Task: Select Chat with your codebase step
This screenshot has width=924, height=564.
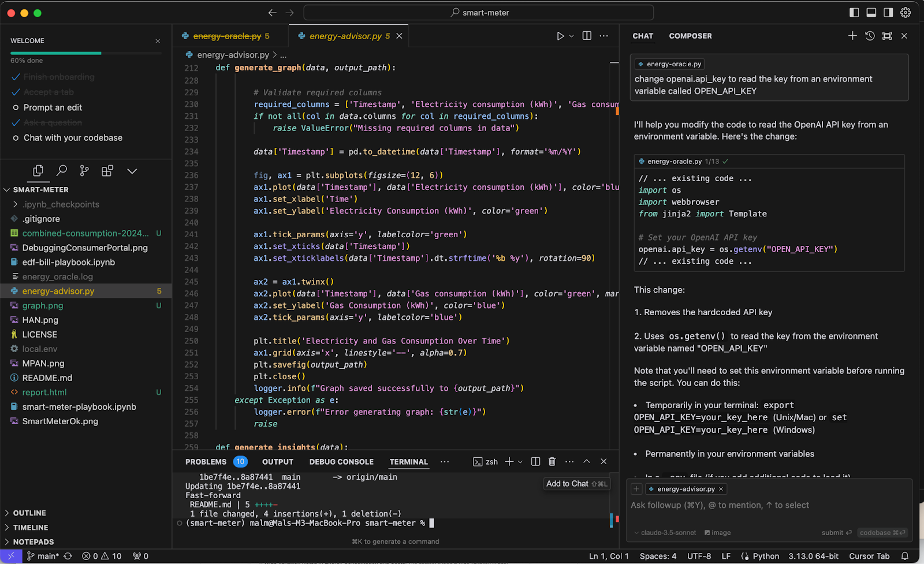Action: click(x=73, y=137)
